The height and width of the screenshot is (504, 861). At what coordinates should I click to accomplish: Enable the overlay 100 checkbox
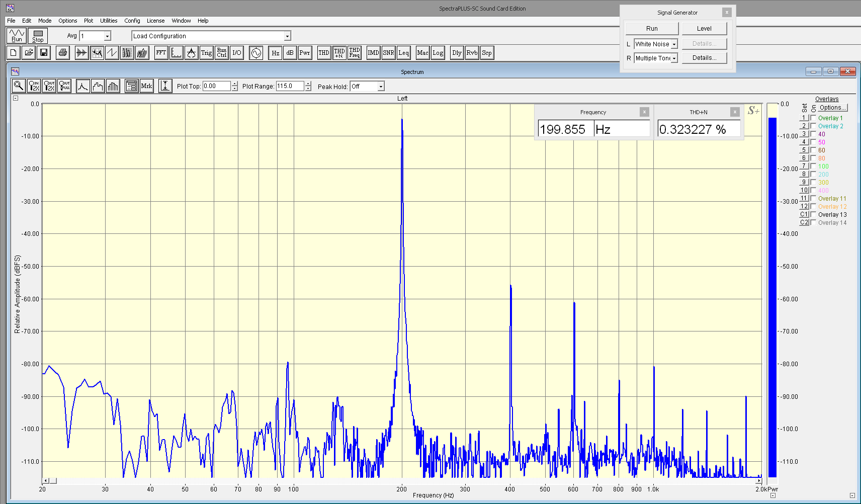pyautogui.click(x=813, y=166)
